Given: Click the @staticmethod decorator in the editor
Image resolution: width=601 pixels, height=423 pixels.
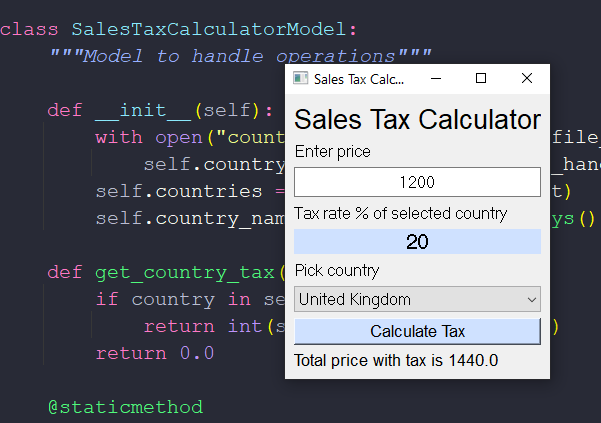Looking at the screenshot, I should (x=125, y=407).
